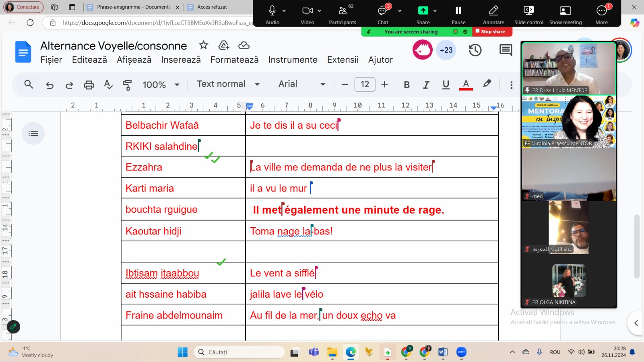
Task: Open the Formatează menu
Action: click(x=234, y=60)
